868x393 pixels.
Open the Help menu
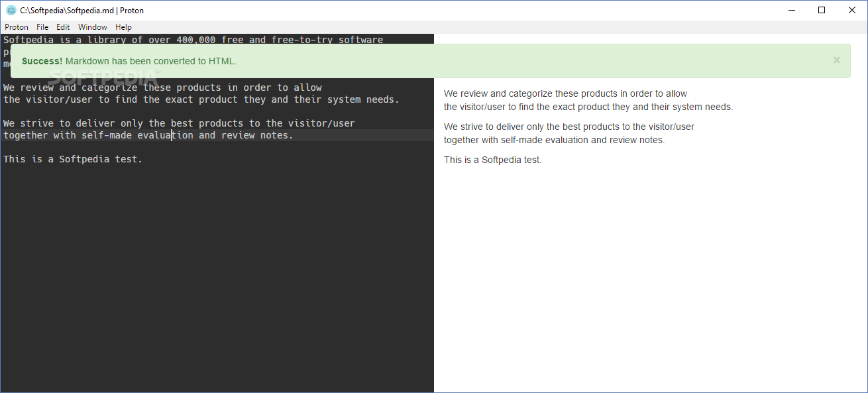(123, 27)
